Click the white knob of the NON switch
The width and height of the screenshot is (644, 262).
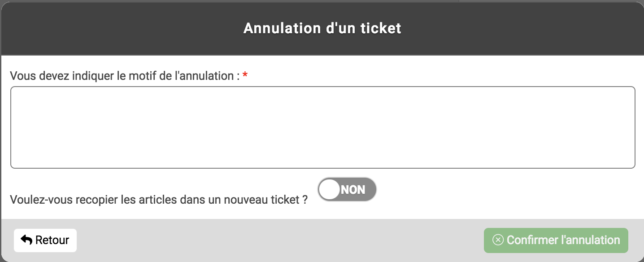click(331, 189)
